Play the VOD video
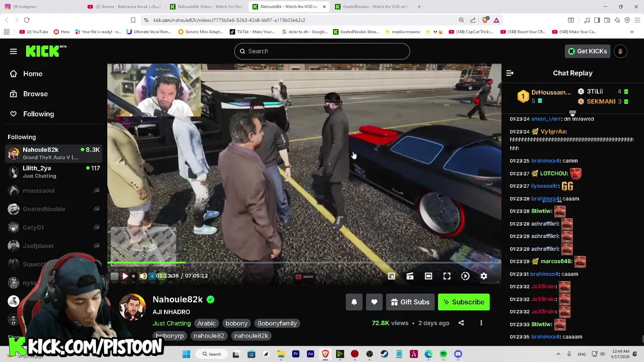Screen dimensions: 644x362 125,276
